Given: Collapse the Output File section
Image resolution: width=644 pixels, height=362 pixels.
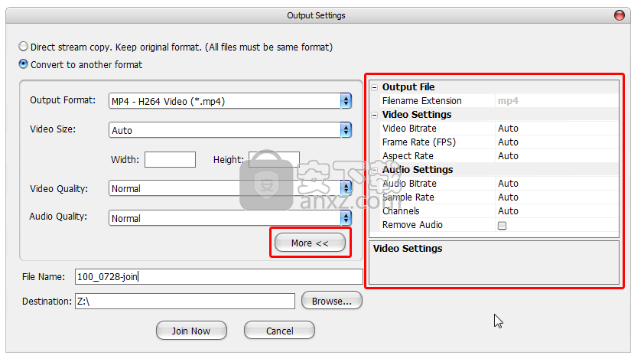Looking at the screenshot, I should 374,87.
